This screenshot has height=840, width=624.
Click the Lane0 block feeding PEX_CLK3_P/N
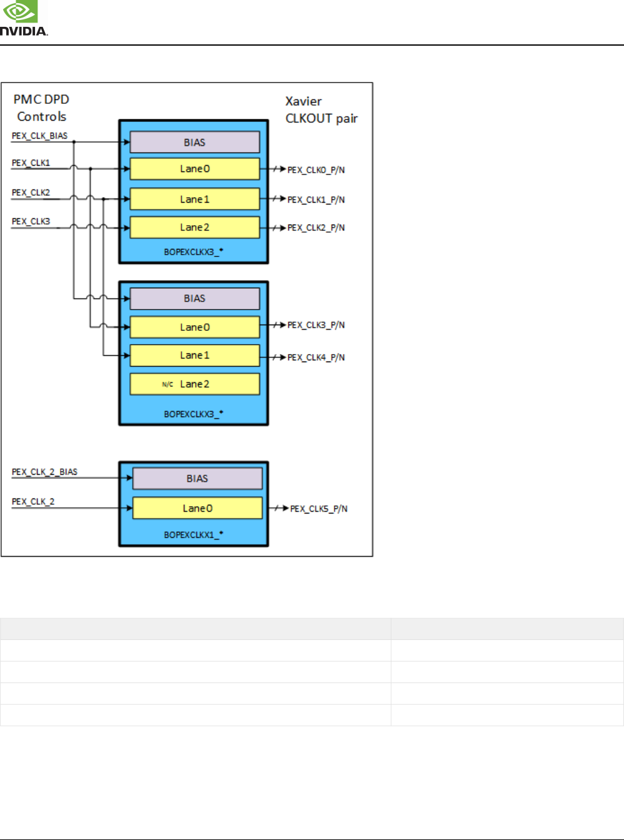tap(194, 327)
